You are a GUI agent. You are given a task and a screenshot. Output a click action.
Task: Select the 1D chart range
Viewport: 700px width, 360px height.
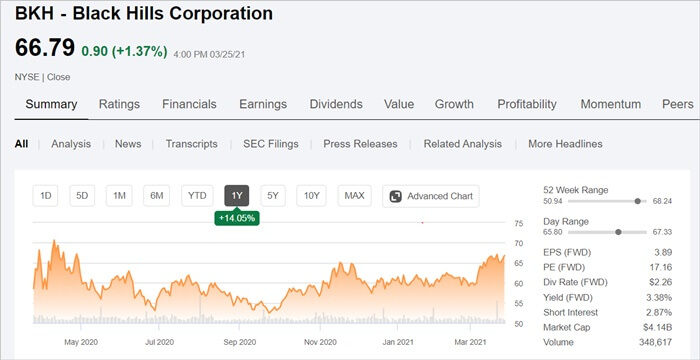tap(46, 196)
